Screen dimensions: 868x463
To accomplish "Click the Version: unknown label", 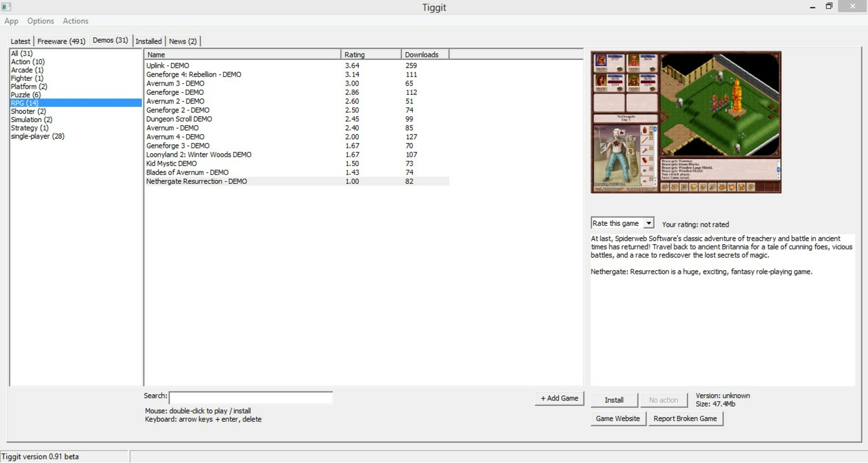I will (x=723, y=396).
